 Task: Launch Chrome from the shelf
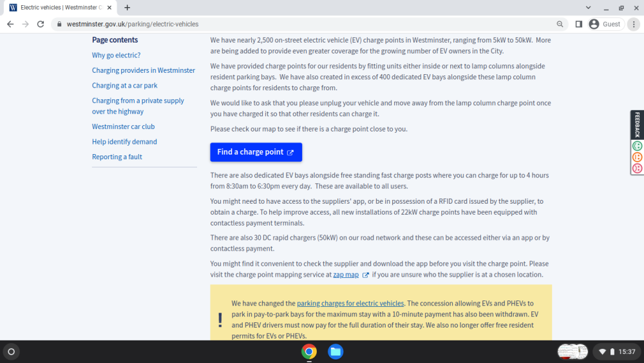coord(309,352)
